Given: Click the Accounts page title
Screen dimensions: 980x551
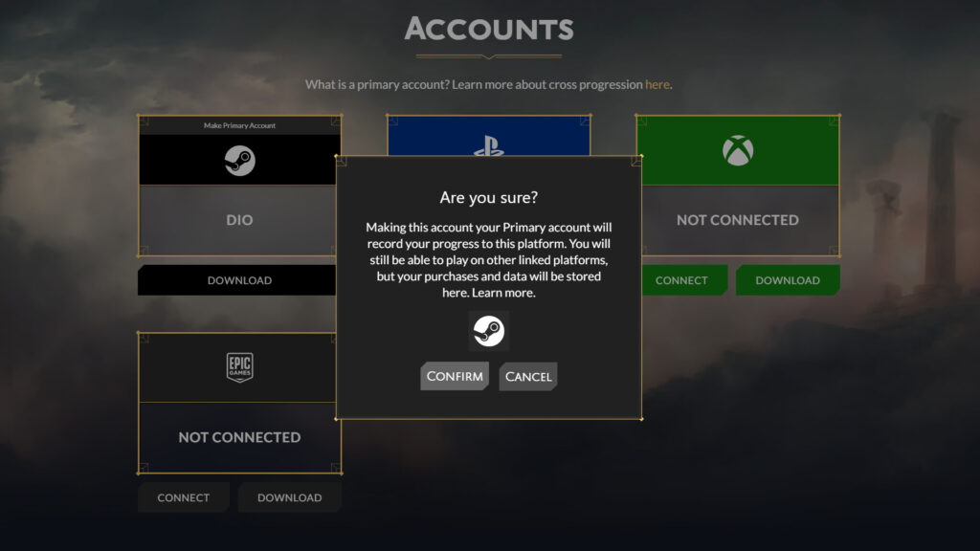Looking at the screenshot, I should coord(489,31).
